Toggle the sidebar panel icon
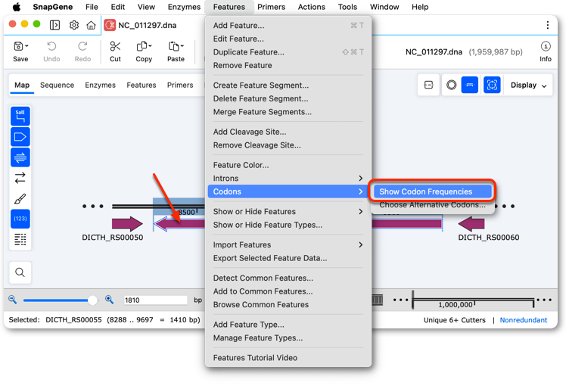Viewport: 566px width, 392px height. point(55,25)
